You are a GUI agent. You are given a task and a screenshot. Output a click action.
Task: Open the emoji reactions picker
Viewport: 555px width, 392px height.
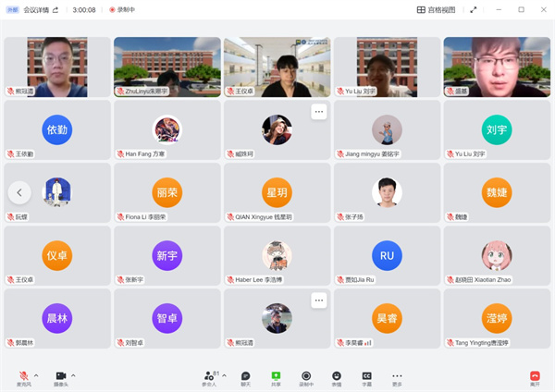tap(337, 376)
